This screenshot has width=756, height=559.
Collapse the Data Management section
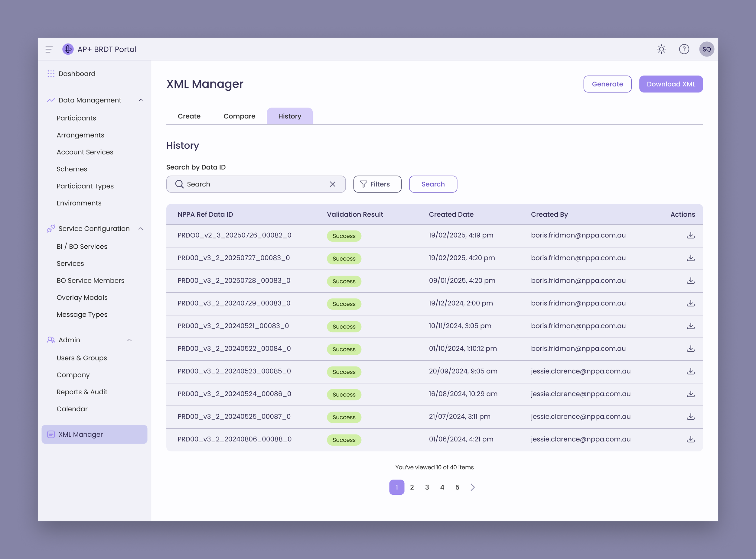(x=141, y=100)
